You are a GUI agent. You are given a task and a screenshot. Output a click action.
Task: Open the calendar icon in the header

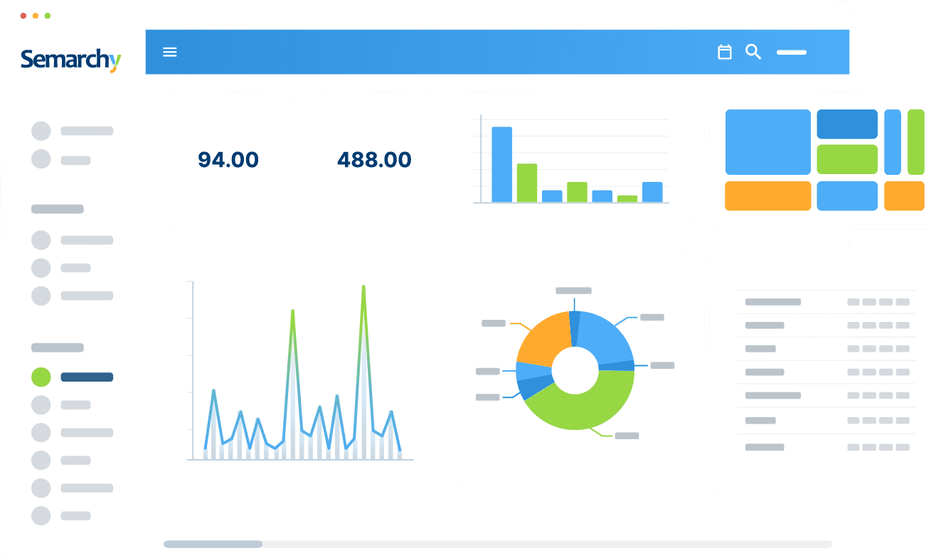tap(724, 52)
